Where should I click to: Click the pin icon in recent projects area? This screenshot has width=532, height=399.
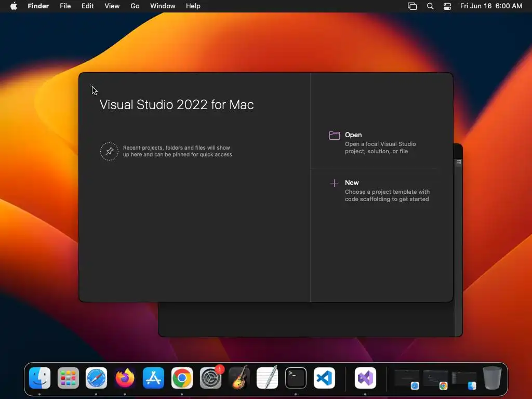(109, 151)
